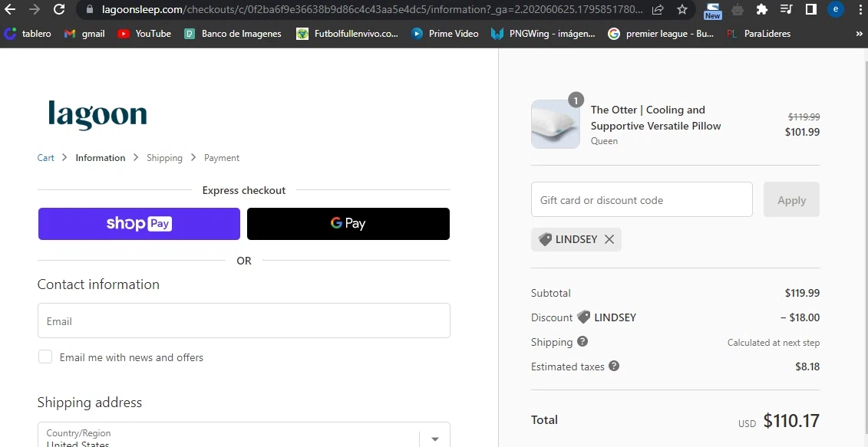Click the lagoon logo

pos(97,115)
